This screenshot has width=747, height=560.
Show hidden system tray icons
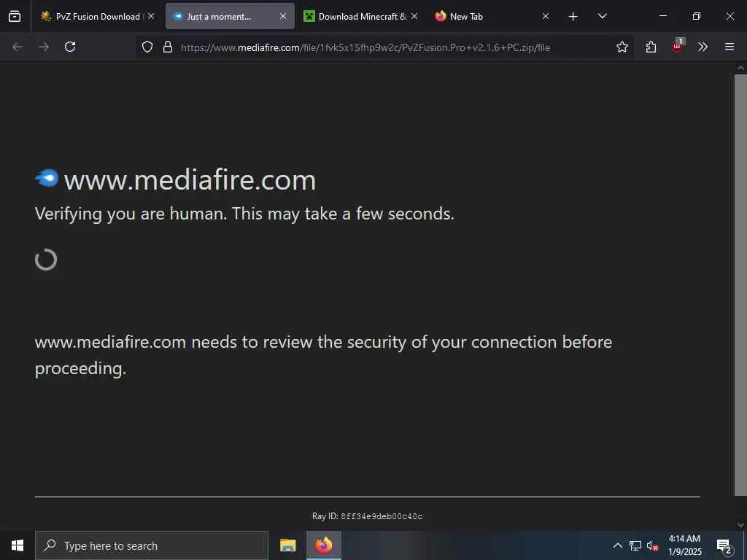tap(617, 545)
